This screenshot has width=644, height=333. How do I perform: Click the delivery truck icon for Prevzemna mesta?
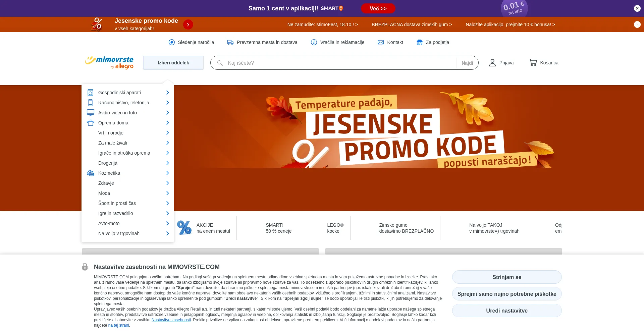pyautogui.click(x=230, y=42)
